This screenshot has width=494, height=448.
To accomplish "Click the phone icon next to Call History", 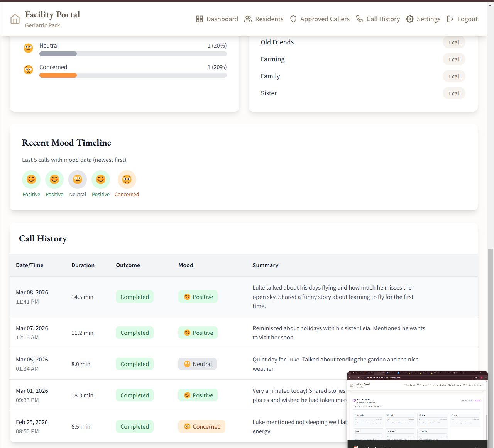I will [x=359, y=19].
